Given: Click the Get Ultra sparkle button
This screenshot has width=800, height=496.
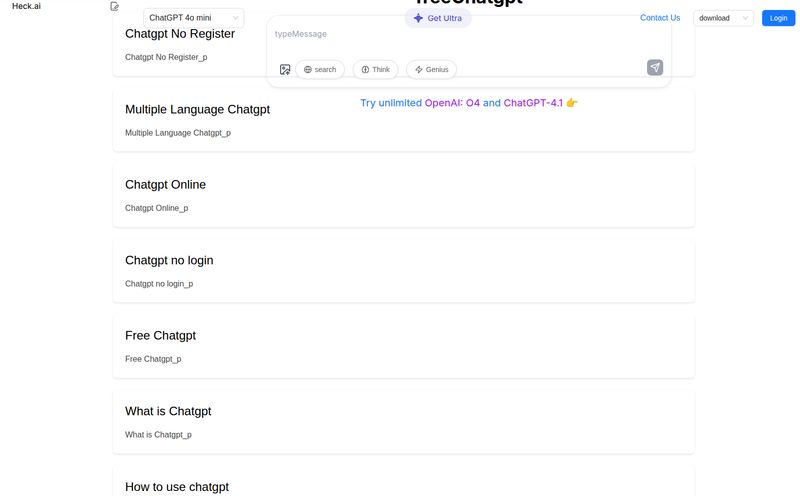Looking at the screenshot, I should tap(438, 18).
